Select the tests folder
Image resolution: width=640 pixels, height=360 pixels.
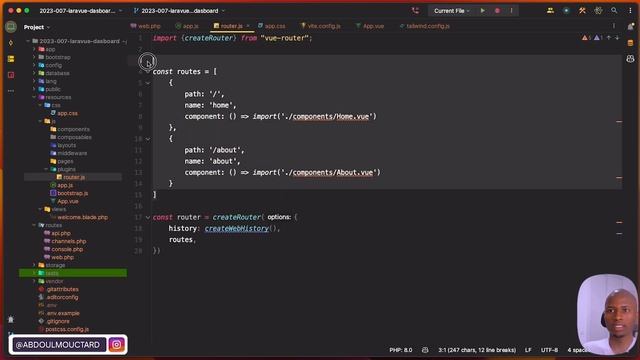[x=73, y=273]
